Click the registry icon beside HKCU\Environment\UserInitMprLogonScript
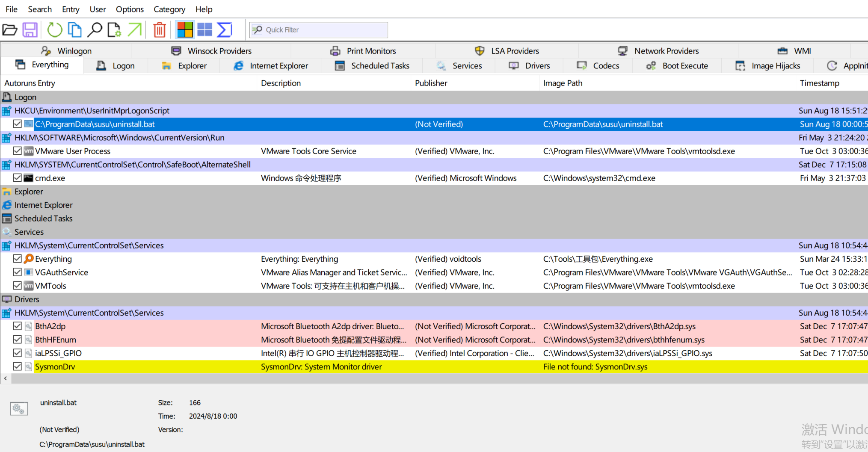The height and width of the screenshot is (452, 868). click(6, 111)
